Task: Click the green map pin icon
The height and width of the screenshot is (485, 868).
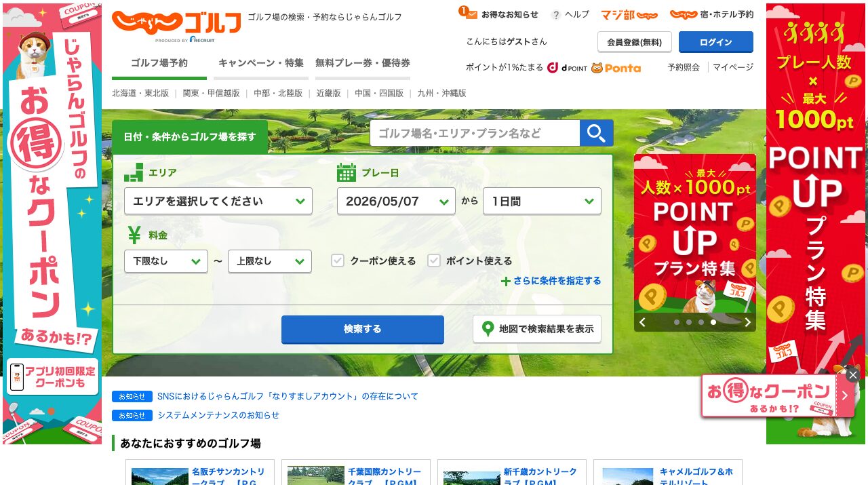Action: 488,329
